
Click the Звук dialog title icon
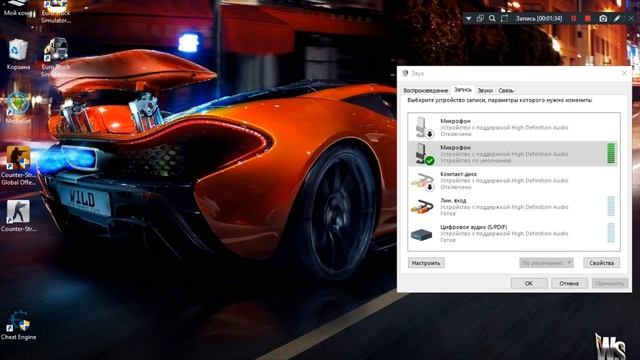pos(405,73)
